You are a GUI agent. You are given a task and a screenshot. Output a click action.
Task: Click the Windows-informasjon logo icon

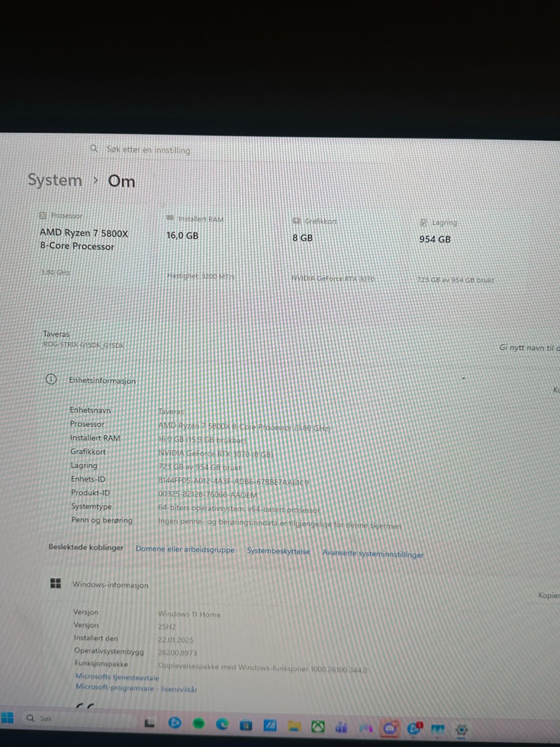55,583
